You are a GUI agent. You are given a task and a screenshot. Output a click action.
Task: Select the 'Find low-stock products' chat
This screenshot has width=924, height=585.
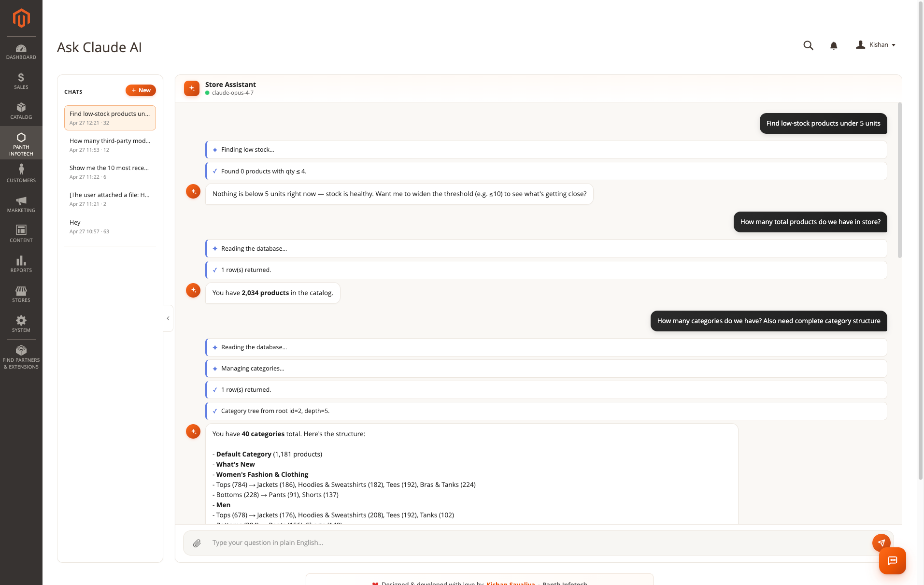(x=110, y=118)
